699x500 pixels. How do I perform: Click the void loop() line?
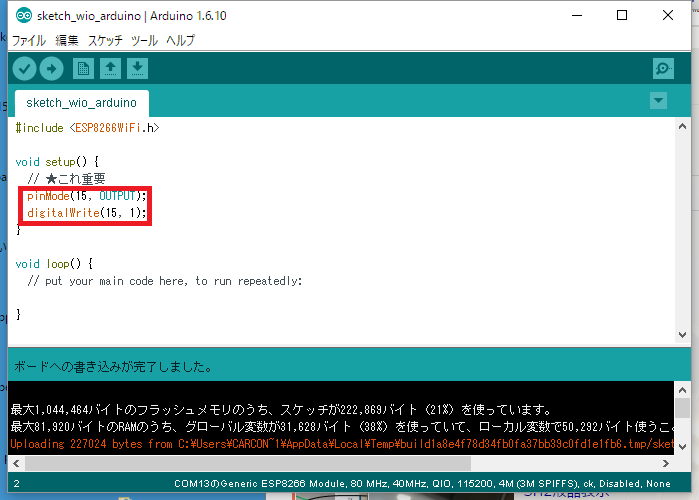54,264
